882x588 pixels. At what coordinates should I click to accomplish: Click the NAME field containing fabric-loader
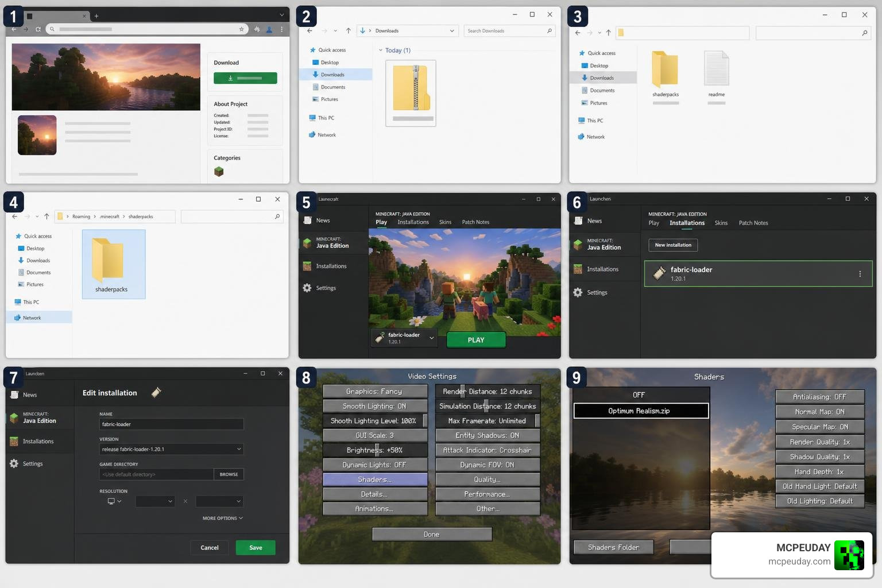[172, 424]
